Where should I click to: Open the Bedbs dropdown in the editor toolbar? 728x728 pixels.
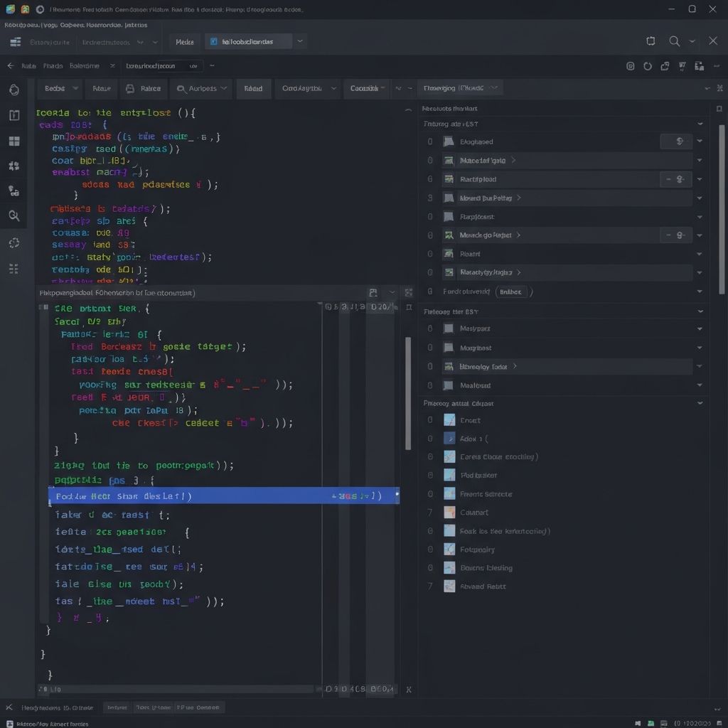(x=60, y=89)
